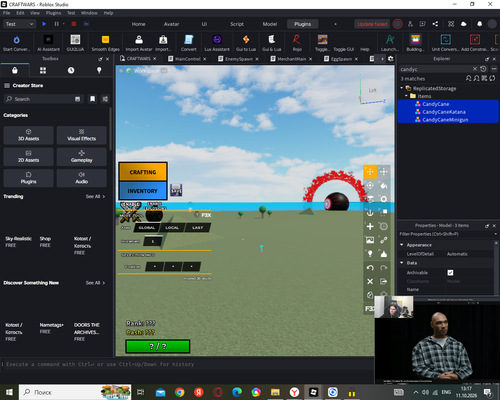
Task: Open the Rojo plugin
Action: [297, 43]
